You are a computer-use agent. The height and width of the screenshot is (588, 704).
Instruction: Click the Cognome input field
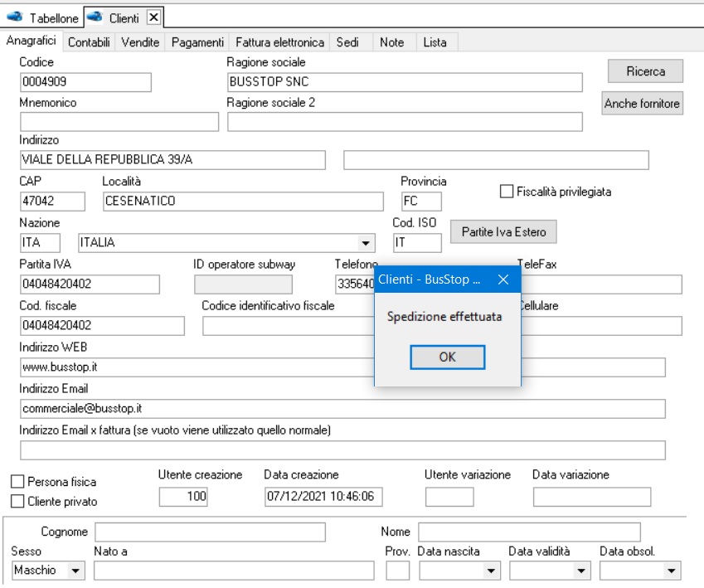[x=210, y=532]
